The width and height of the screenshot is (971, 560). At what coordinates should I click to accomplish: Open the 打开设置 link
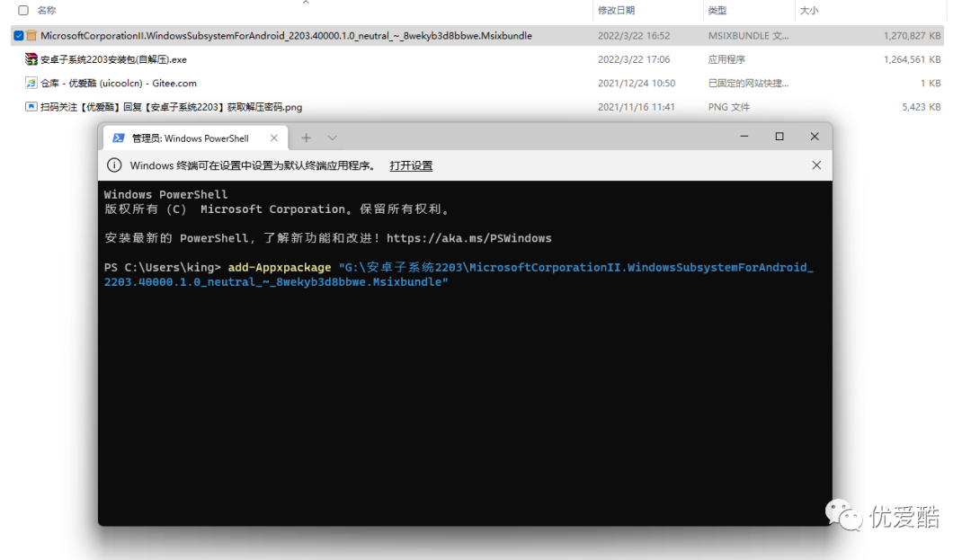pyautogui.click(x=411, y=165)
